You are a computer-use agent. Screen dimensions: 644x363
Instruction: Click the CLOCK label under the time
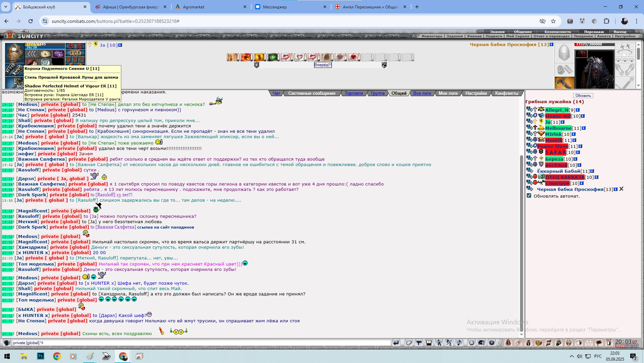[620, 346]
